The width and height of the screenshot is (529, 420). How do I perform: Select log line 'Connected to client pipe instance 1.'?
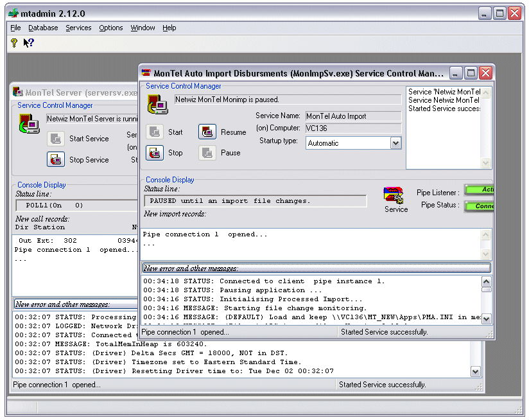(264, 281)
